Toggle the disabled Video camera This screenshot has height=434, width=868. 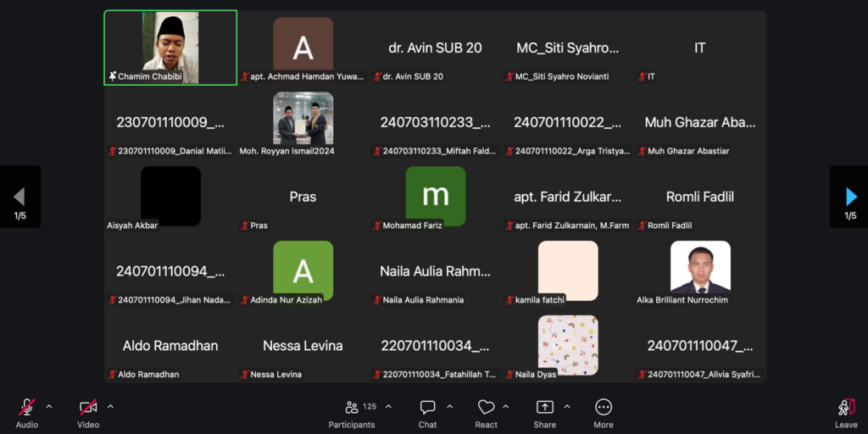(x=88, y=408)
